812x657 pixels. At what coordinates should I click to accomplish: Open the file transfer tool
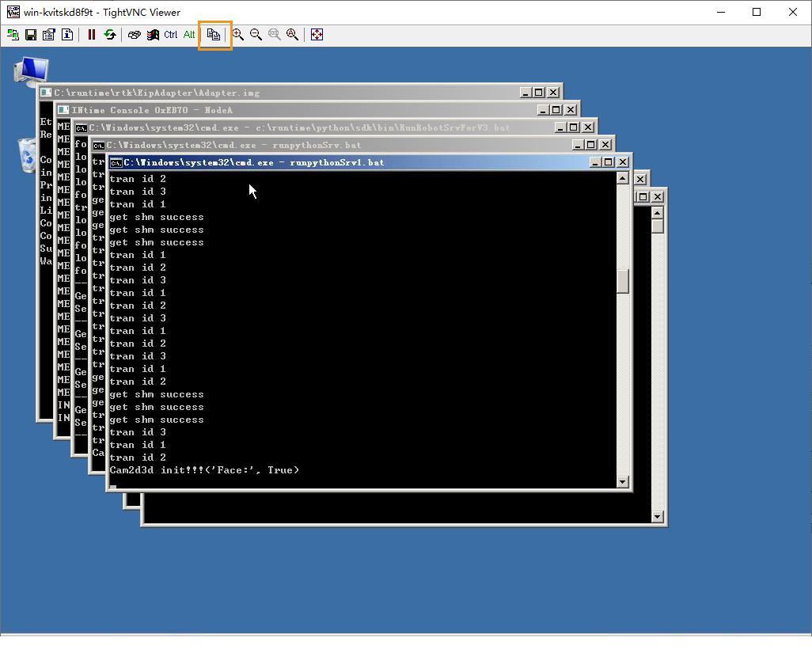click(214, 35)
